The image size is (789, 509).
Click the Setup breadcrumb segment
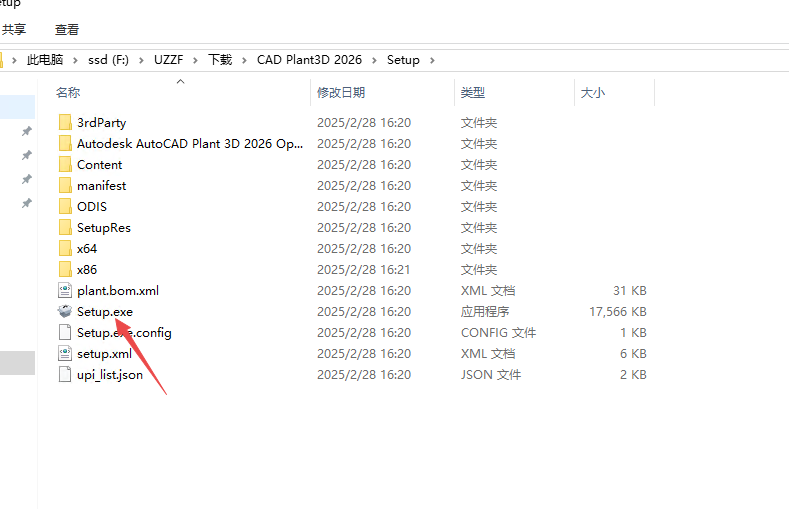click(403, 60)
